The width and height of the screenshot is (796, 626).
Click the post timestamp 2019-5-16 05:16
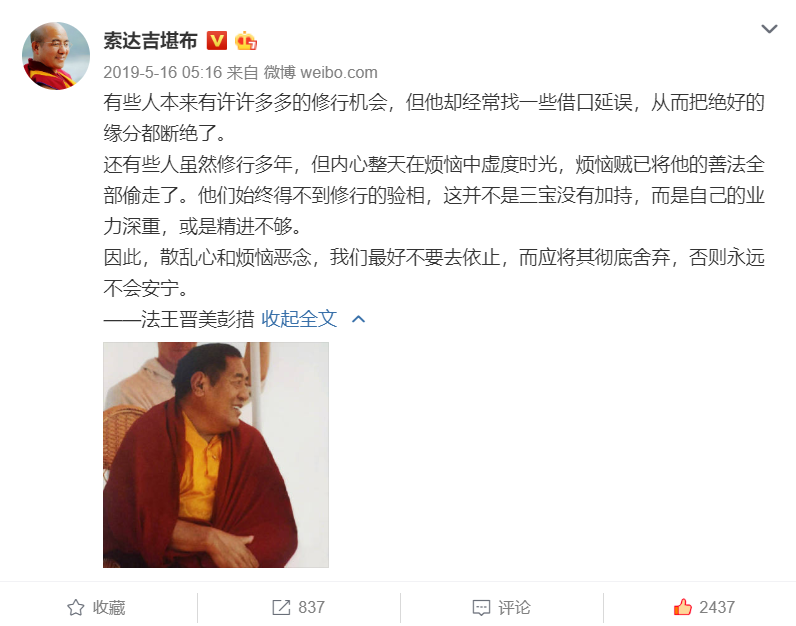(163, 73)
